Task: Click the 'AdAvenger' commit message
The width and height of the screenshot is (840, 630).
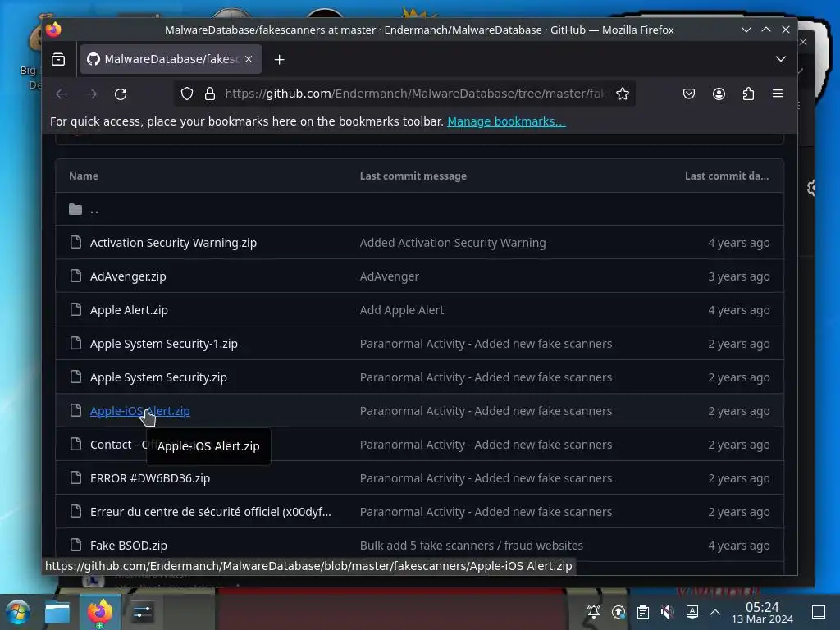Action: click(x=390, y=276)
